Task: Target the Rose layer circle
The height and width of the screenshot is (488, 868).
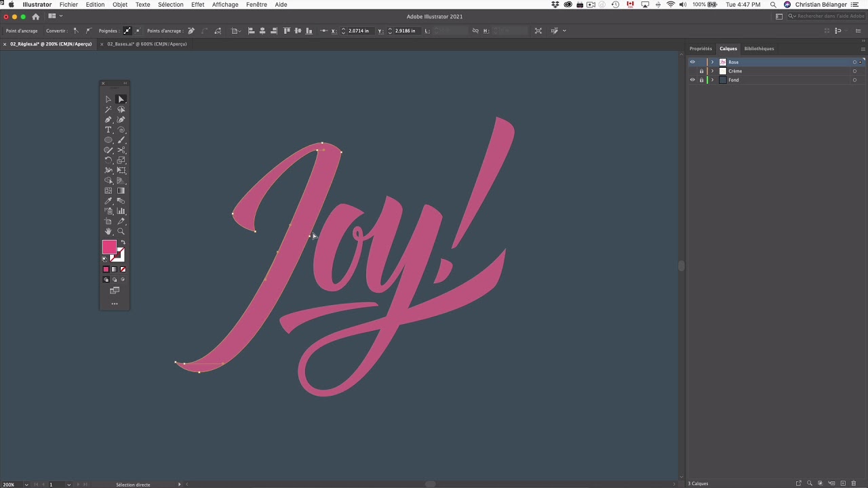Action: (854, 62)
